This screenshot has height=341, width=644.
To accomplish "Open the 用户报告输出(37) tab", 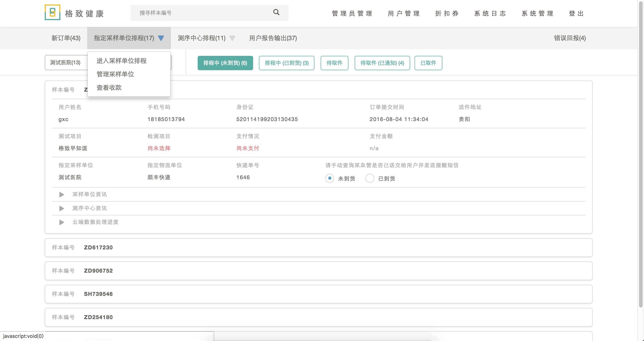I will [273, 38].
